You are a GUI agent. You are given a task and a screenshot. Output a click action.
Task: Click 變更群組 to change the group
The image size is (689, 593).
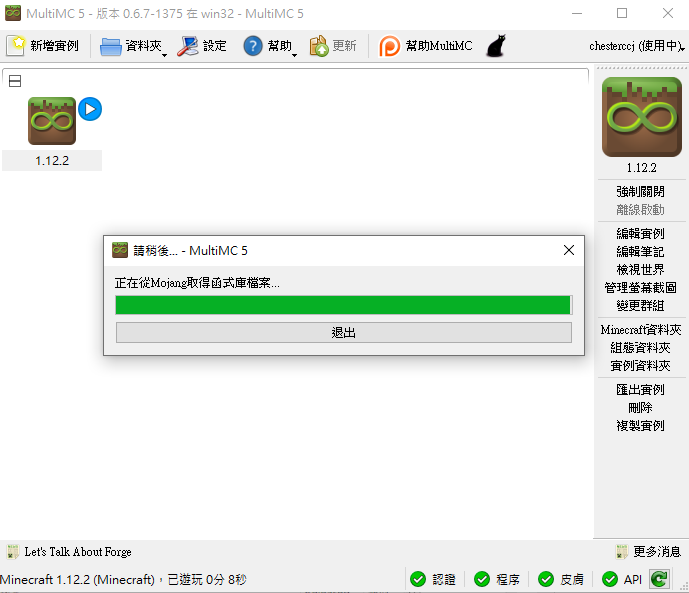pyautogui.click(x=640, y=306)
